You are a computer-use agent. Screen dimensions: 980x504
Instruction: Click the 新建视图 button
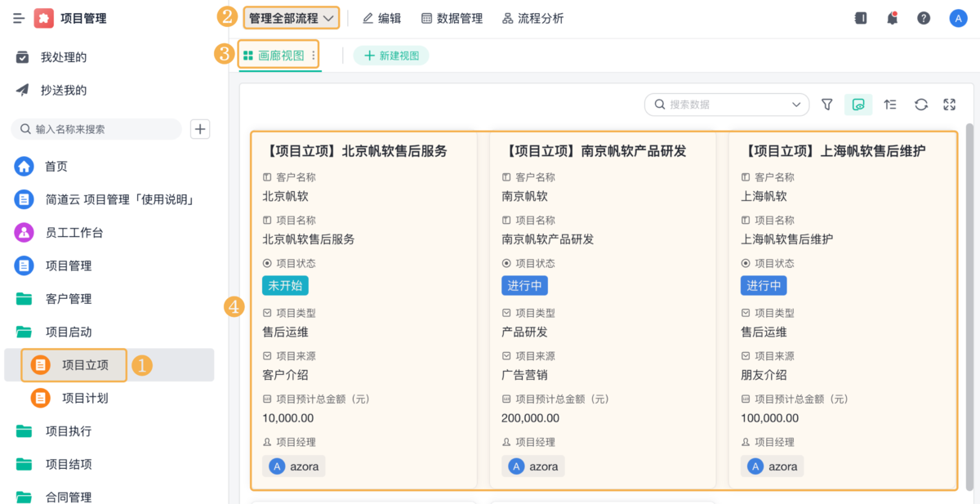[x=391, y=56]
